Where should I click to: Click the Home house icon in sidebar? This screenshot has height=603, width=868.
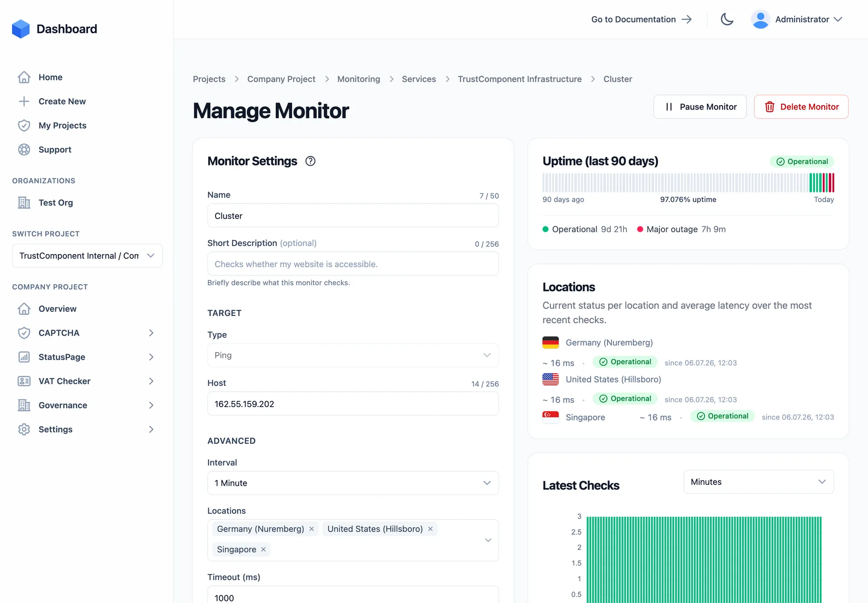[x=24, y=77]
